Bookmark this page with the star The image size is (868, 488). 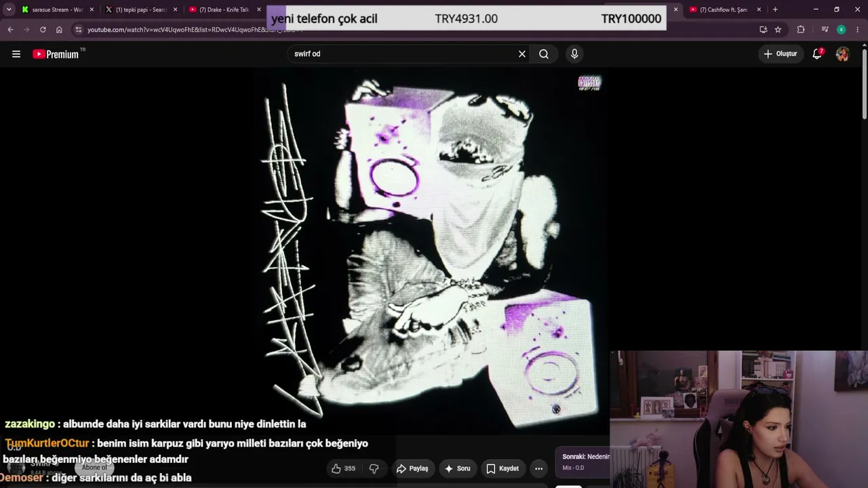[x=778, y=30]
